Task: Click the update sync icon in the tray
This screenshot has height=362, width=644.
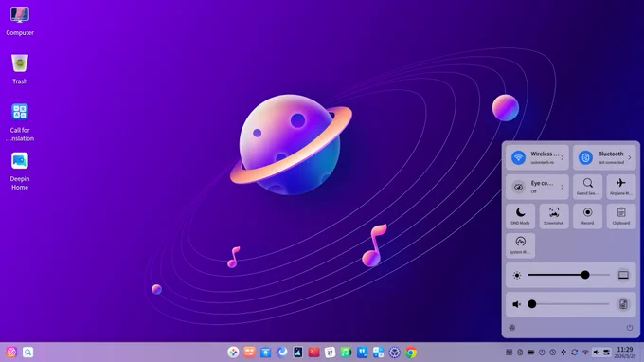Action: 575,353
